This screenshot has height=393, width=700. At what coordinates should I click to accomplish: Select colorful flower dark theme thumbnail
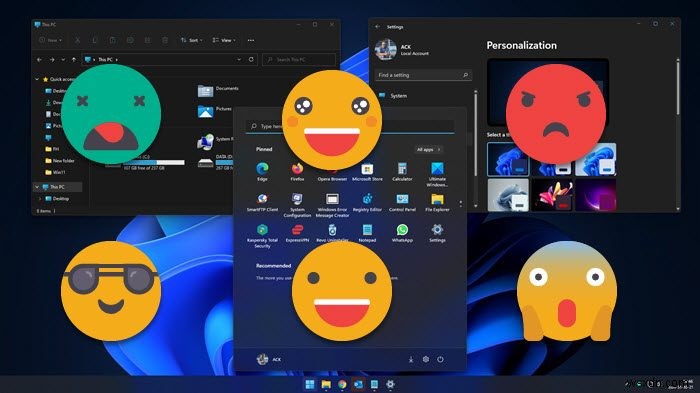pos(552,195)
